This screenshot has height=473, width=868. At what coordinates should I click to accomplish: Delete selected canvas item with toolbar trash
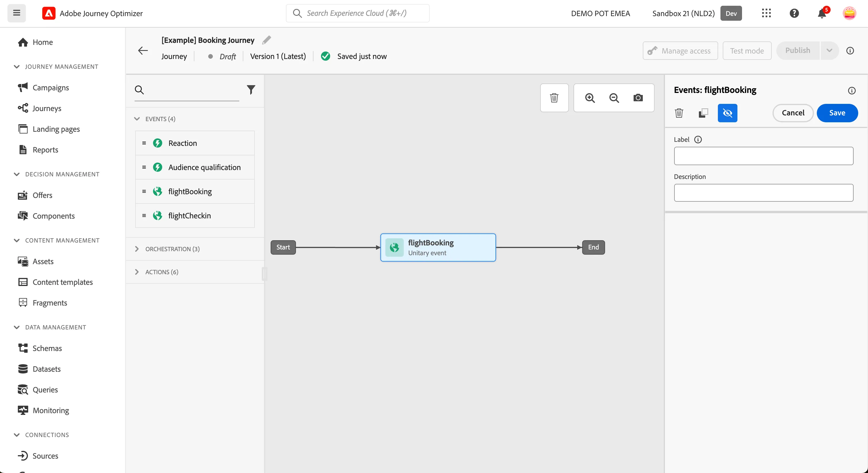tap(554, 98)
